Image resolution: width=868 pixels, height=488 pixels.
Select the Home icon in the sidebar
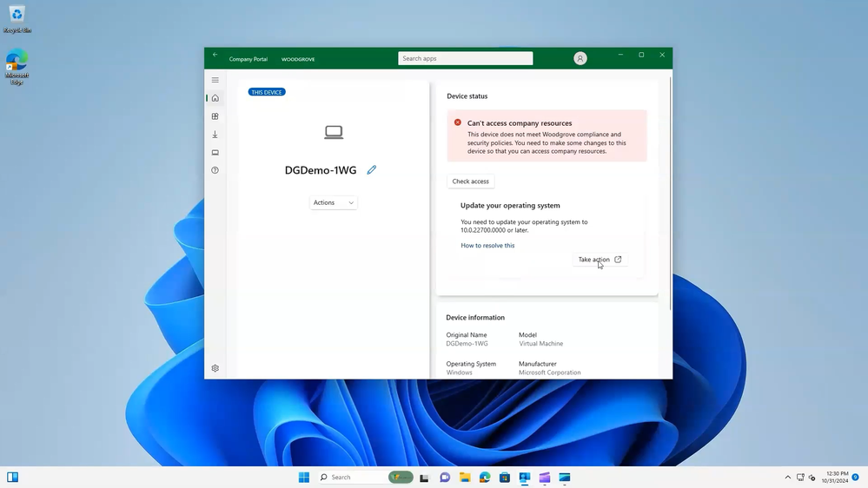215,98
